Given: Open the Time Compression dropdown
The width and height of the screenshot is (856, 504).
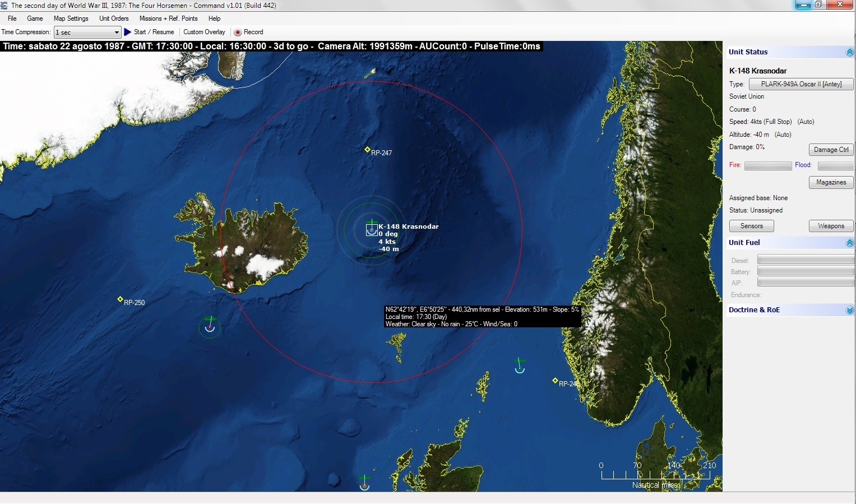Looking at the screenshot, I should [x=117, y=33].
